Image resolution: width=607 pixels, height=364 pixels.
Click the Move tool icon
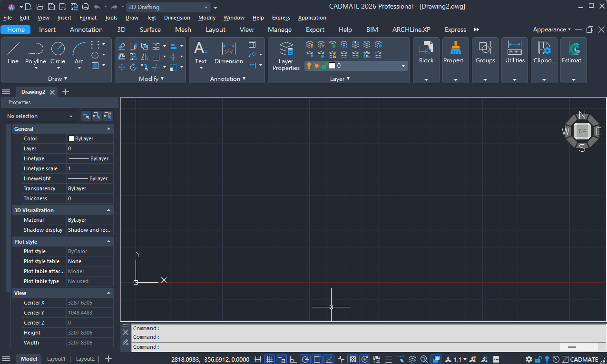click(x=122, y=67)
